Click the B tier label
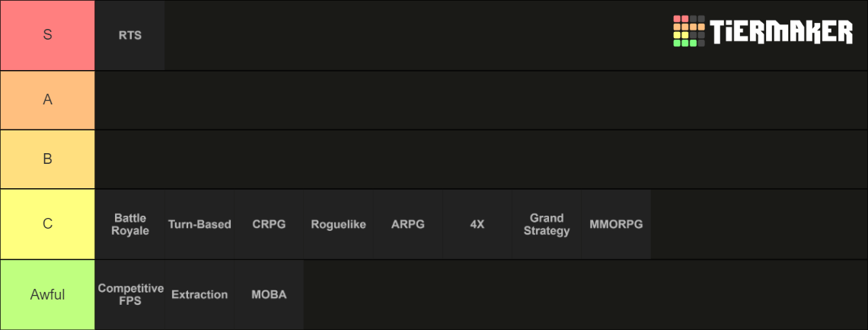The height and width of the screenshot is (330, 868). pyautogui.click(x=47, y=159)
